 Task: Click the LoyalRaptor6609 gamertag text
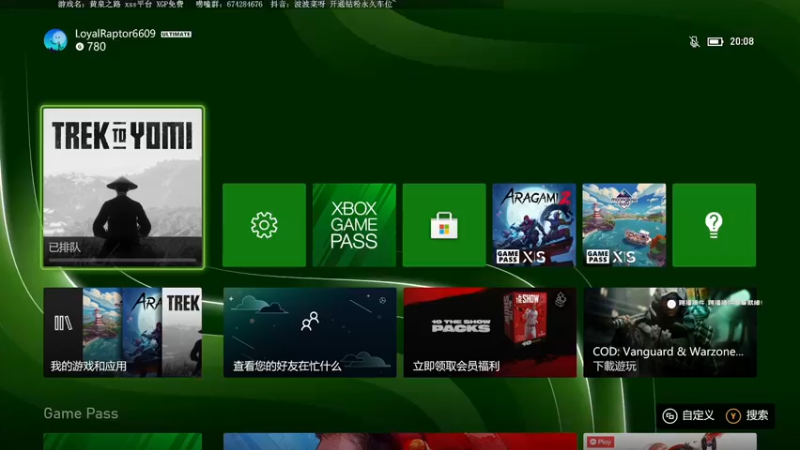[x=115, y=34]
